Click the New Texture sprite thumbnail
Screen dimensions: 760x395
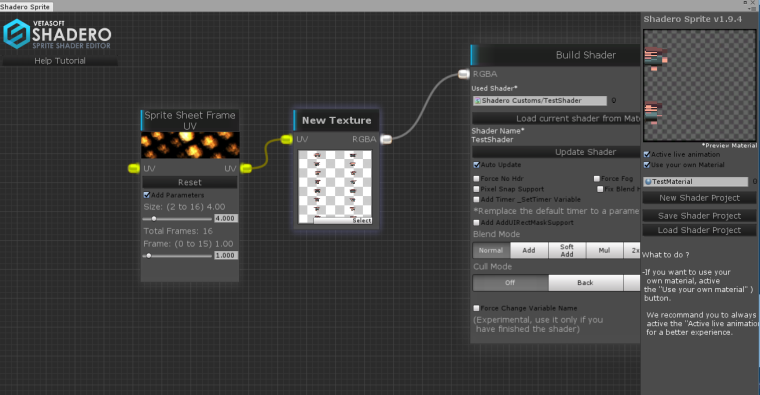pyautogui.click(x=335, y=187)
